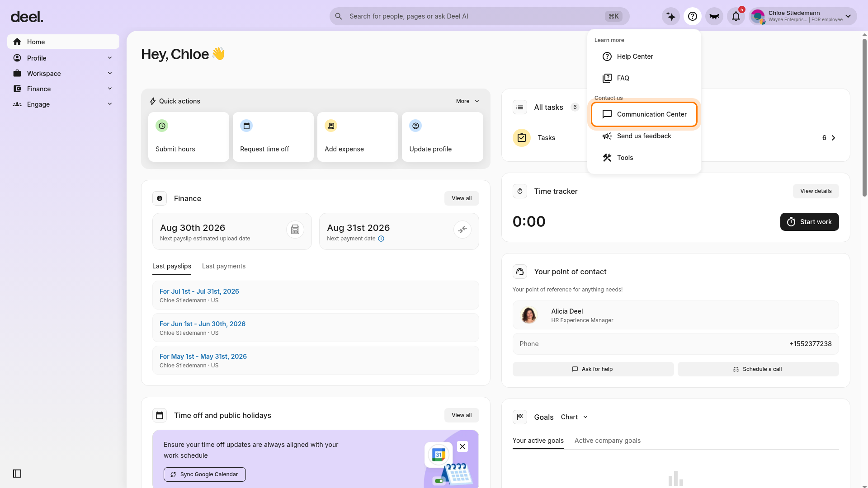Close the Google Calendar sync banner
Image resolution: width=868 pixels, height=488 pixels.
(x=462, y=446)
